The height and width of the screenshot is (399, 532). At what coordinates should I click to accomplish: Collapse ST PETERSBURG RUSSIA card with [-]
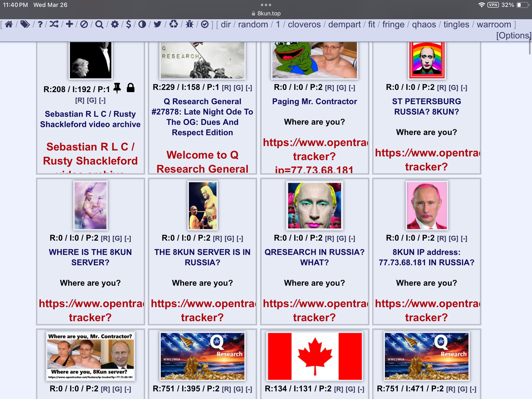[464, 88]
